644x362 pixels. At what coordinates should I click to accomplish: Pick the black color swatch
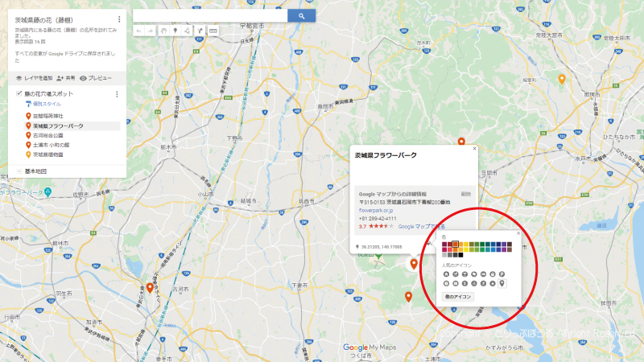pos(460,255)
